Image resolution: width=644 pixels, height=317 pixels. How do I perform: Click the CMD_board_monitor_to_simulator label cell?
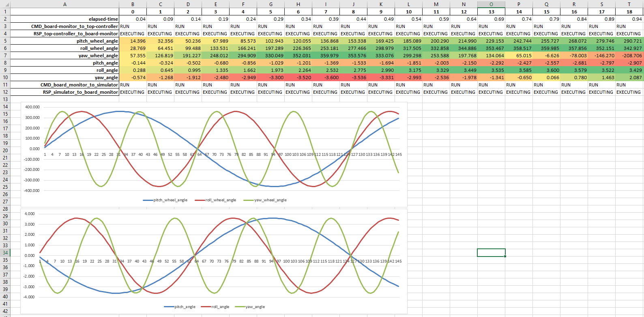tap(64, 85)
